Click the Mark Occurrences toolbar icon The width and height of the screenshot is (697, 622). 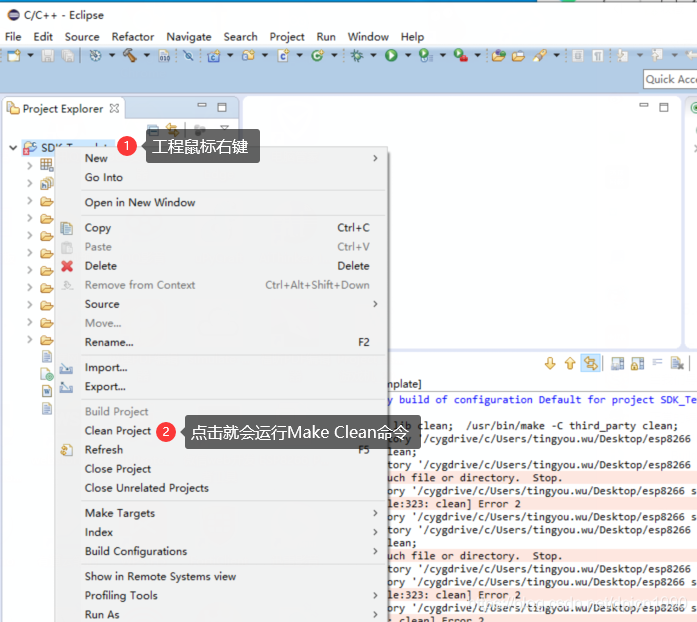pyautogui.click(x=577, y=56)
